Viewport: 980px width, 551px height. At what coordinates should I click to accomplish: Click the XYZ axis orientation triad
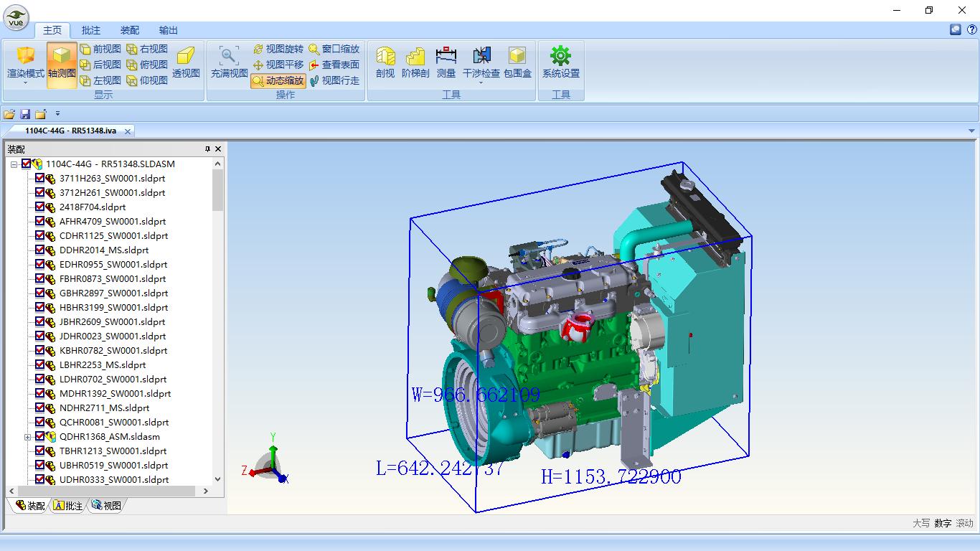[265, 460]
